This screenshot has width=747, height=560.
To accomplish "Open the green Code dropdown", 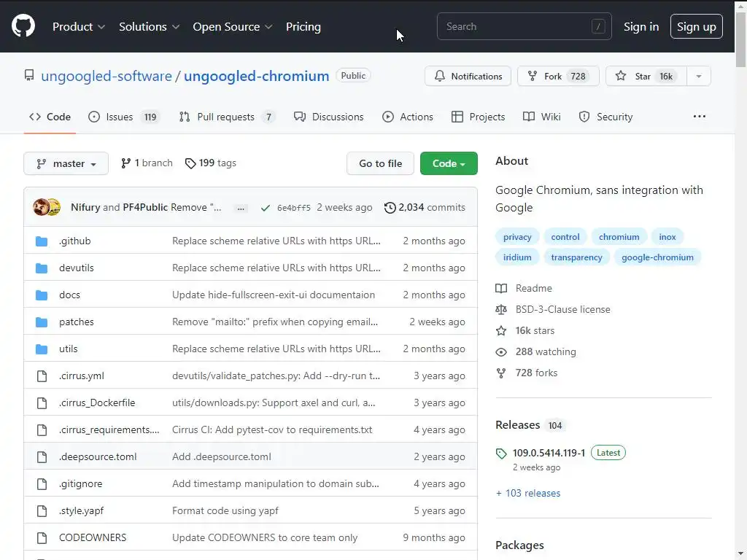I will point(449,163).
